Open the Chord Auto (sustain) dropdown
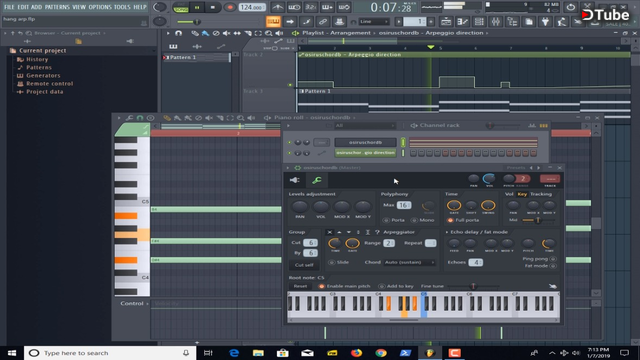Screen dimensions: 640x360 [409, 262]
